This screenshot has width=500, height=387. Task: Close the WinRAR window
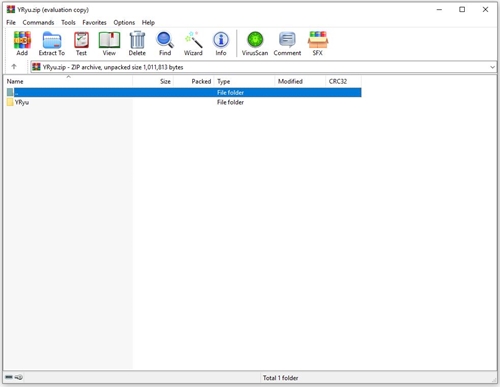(485, 9)
